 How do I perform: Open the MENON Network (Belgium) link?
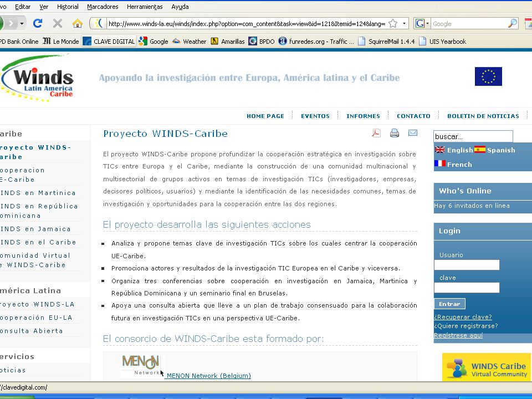pyautogui.click(x=209, y=376)
